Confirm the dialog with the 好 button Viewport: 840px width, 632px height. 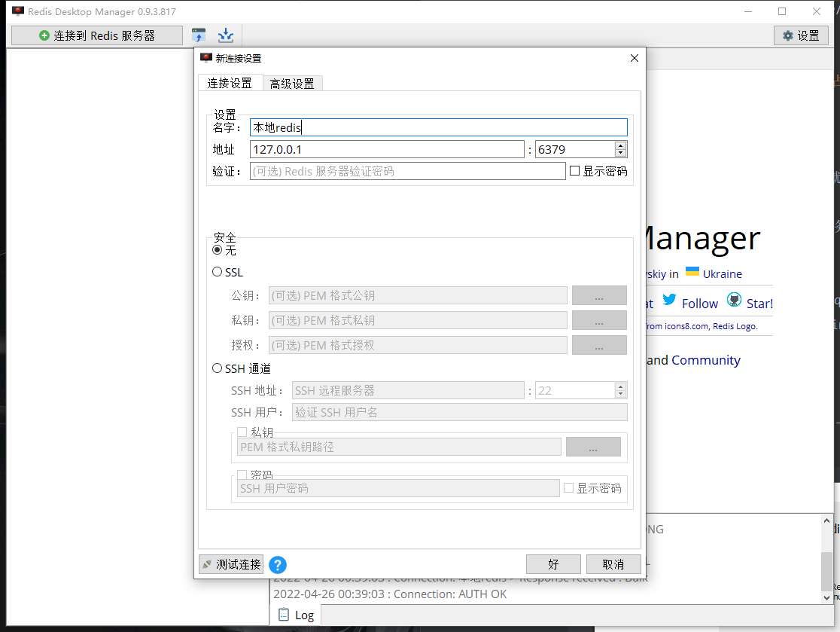[x=553, y=564]
